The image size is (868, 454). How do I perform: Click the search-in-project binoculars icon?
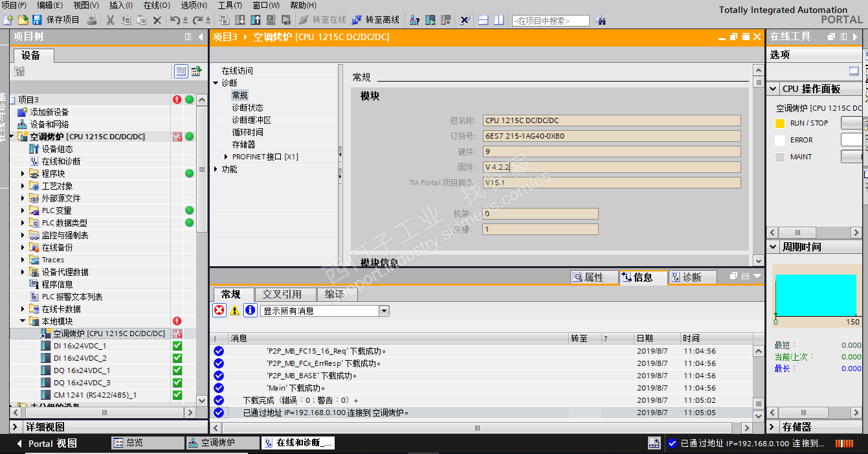600,20
